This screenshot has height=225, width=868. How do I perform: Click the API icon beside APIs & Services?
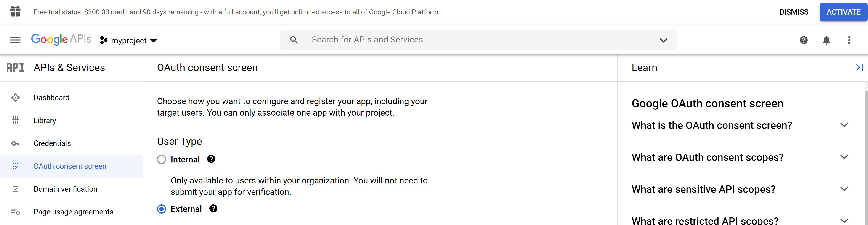pos(16,67)
